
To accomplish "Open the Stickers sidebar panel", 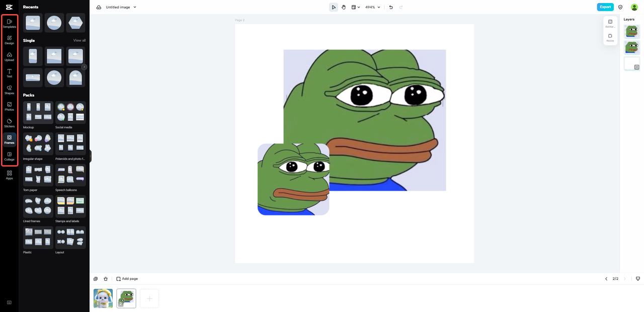I will point(9,123).
